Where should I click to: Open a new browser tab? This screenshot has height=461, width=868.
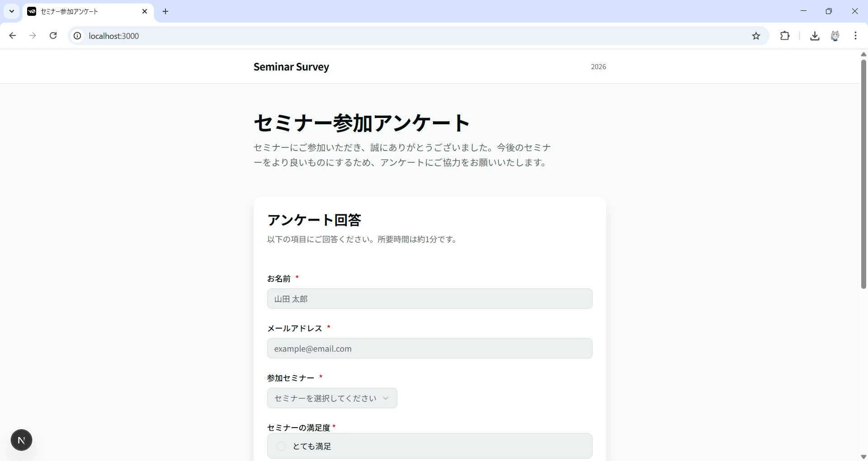[x=165, y=11]
